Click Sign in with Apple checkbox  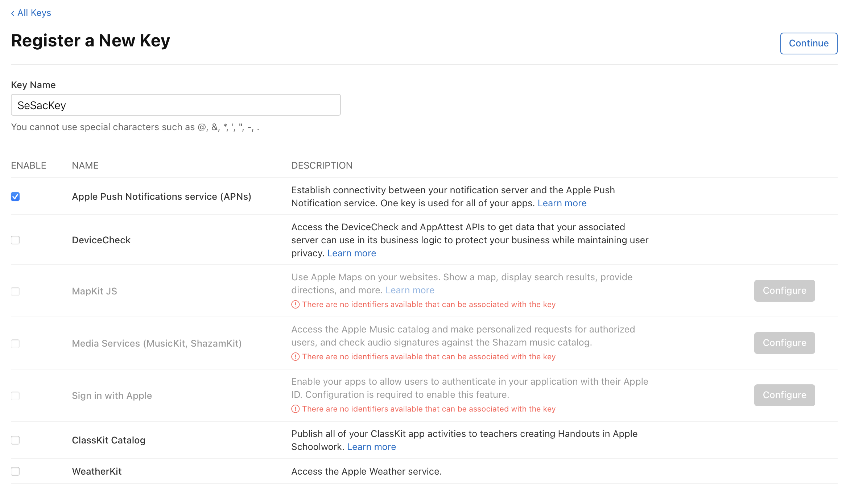[x=15, y=396]
